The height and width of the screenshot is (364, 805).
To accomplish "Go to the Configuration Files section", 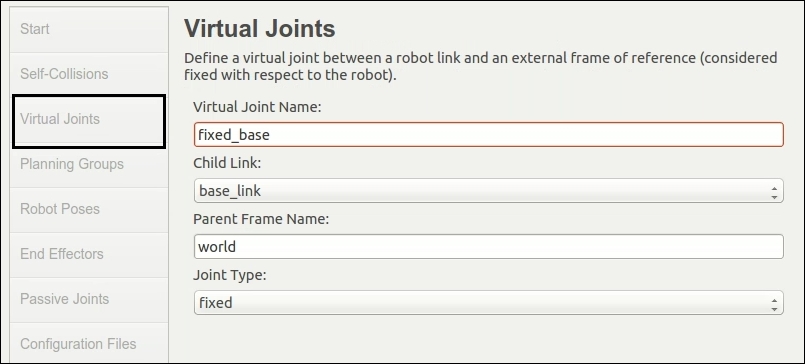I will (x=89, y=343).
